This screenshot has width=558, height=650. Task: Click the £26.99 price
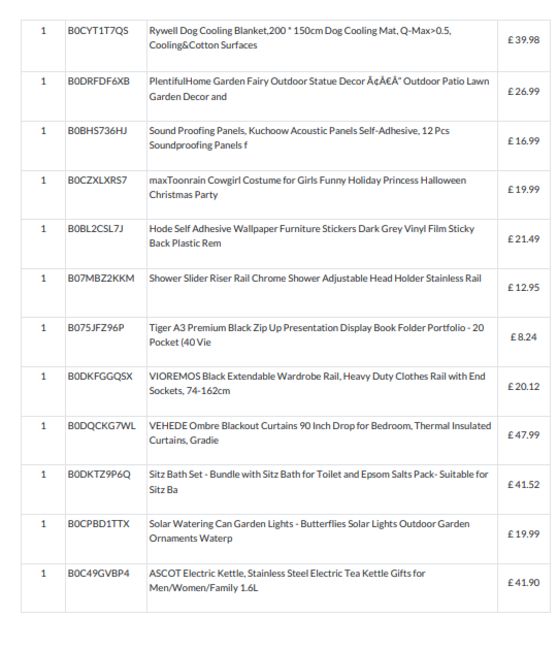[524, 91]
